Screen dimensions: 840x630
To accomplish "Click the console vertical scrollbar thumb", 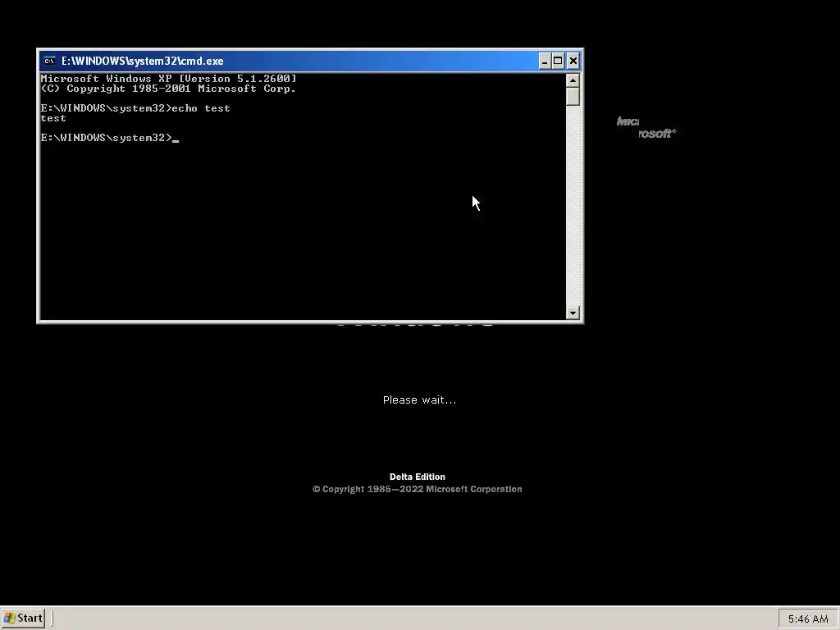I will (x=573, y=97).
